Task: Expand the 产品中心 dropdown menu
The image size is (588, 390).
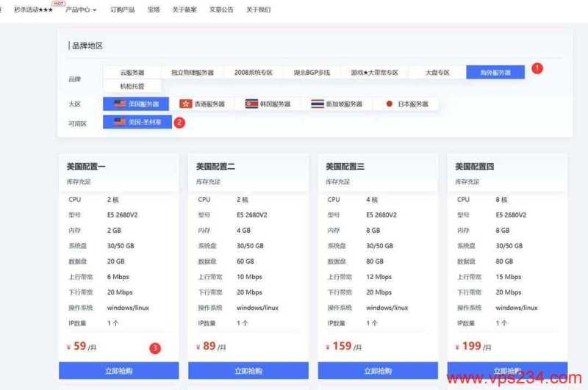Action: (81, 10)
